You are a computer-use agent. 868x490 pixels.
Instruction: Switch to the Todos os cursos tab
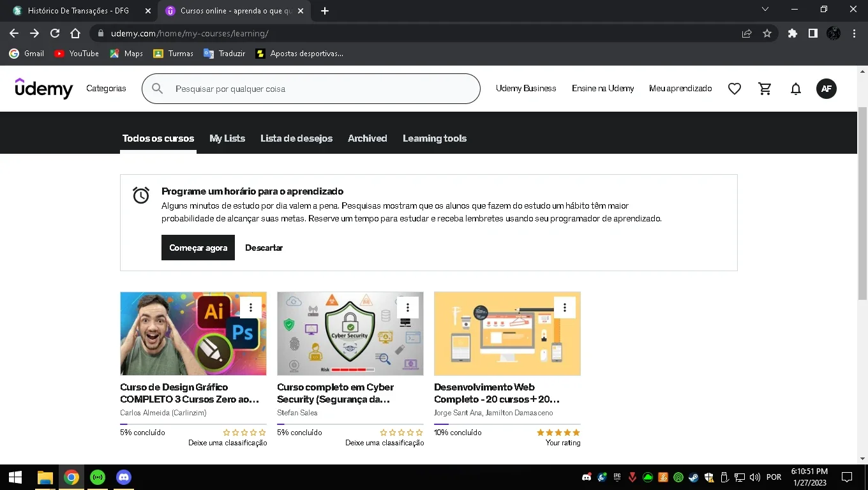pos(158,138)
